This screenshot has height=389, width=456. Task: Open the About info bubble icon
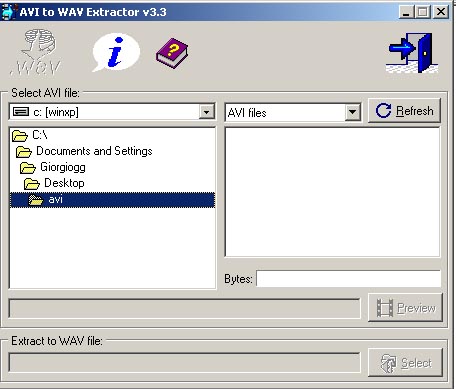(116, 52)
